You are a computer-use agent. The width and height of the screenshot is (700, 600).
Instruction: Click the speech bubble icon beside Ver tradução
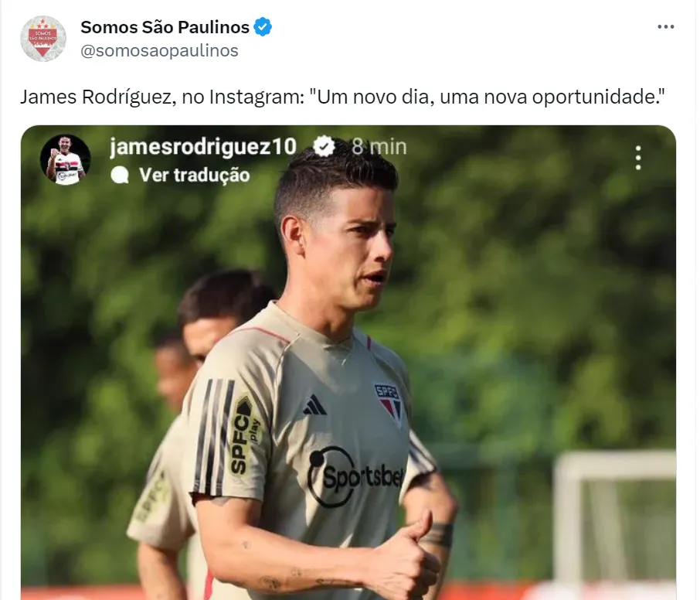click(x=120, y=176)
